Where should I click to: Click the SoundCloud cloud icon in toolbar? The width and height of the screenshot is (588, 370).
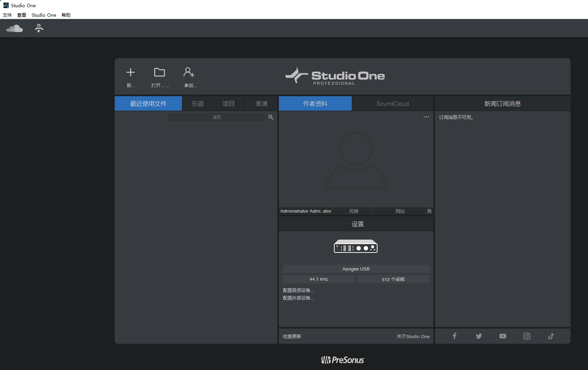click(14, 29)
